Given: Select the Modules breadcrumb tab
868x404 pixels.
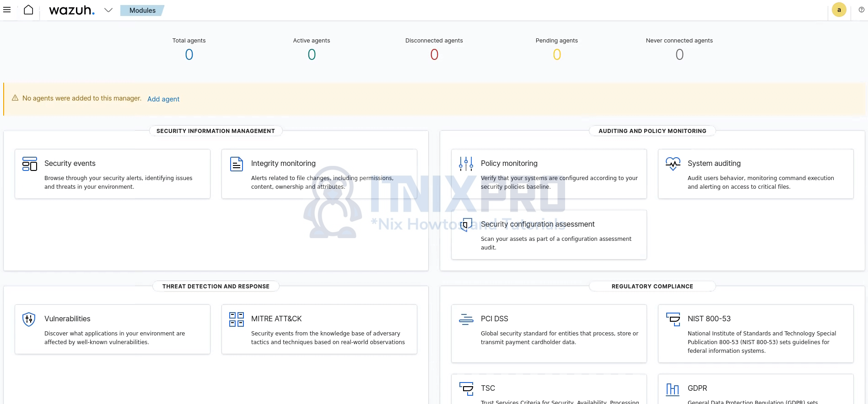Looking at the screenshot, I should 142,11.
